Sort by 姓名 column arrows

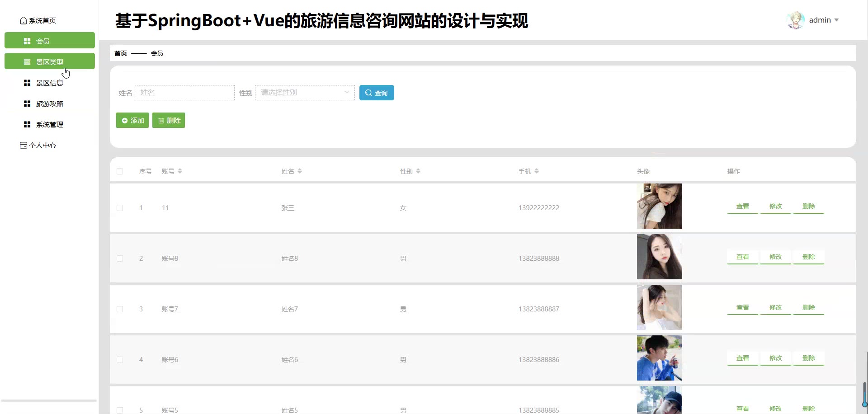coord(300,171)
